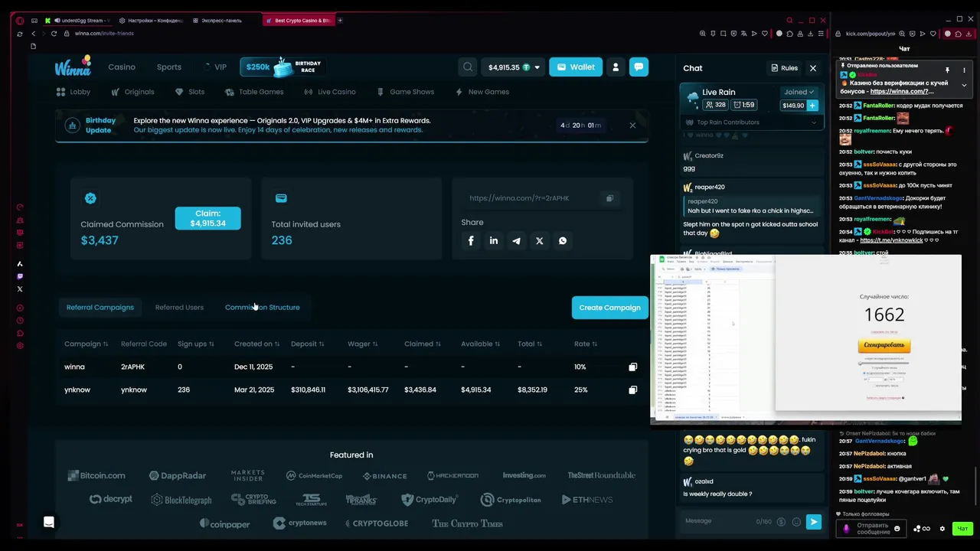Open three-dots menu on Kick pinned message

[964, 70]
